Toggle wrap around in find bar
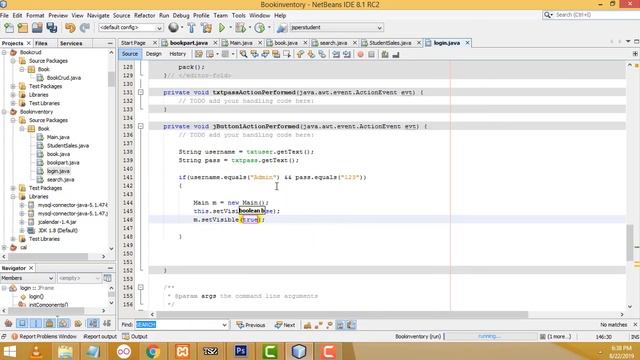This screenshot has height=360, width=640. tap(351, 325)
